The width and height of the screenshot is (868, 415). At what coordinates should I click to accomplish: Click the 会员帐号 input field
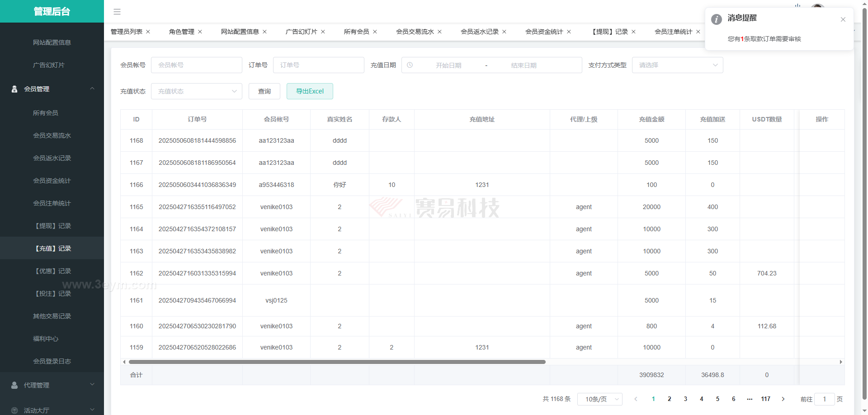(x=196, y=65)
